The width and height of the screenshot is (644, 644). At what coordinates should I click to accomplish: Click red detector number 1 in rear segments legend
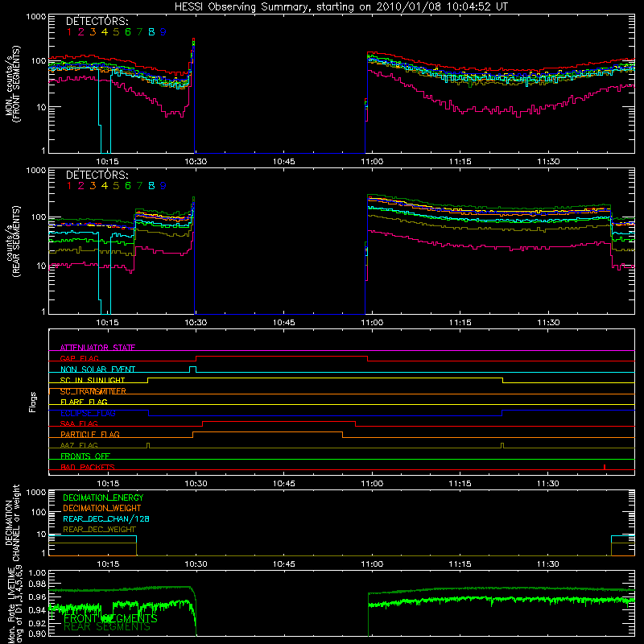click(x=69, y=186)
